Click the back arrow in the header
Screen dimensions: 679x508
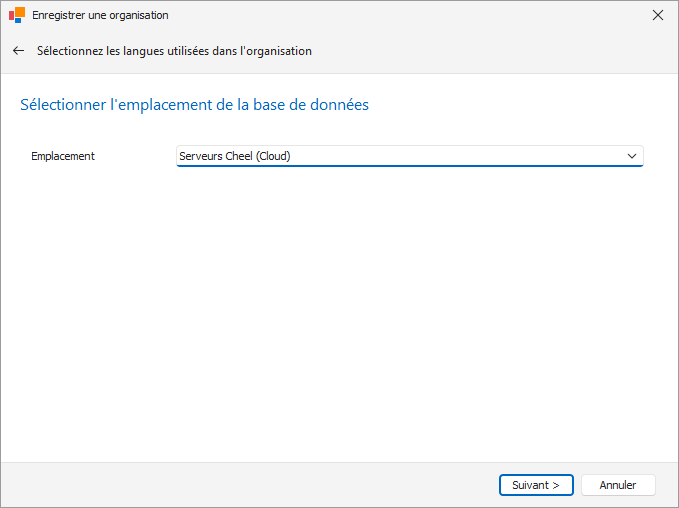click(x=18, y=51)
